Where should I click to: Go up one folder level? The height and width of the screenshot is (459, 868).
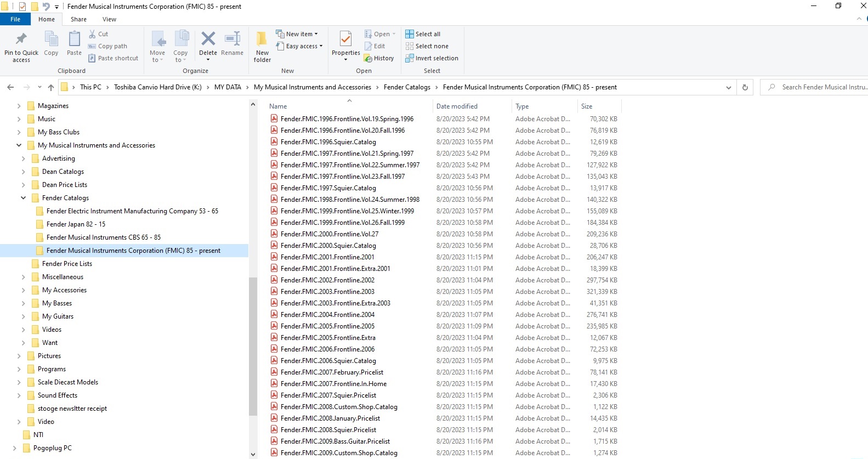click(x=51, y=87)
